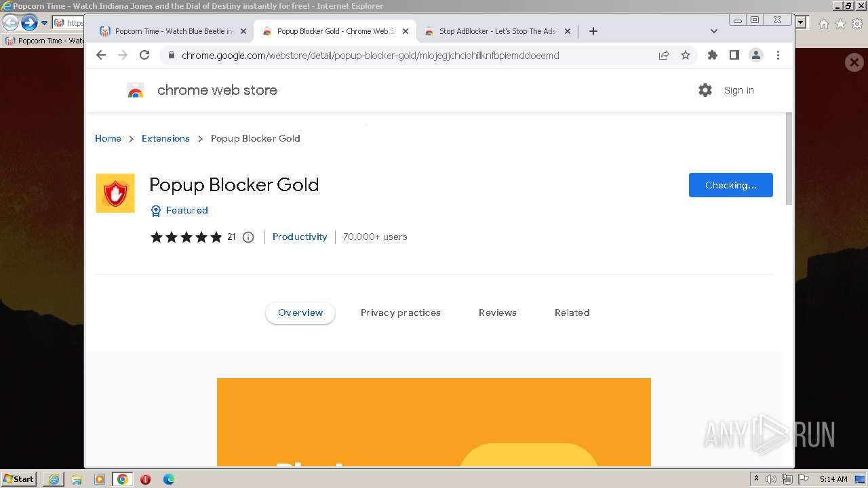Click Internet Explorer back button

tap(10, 22)
